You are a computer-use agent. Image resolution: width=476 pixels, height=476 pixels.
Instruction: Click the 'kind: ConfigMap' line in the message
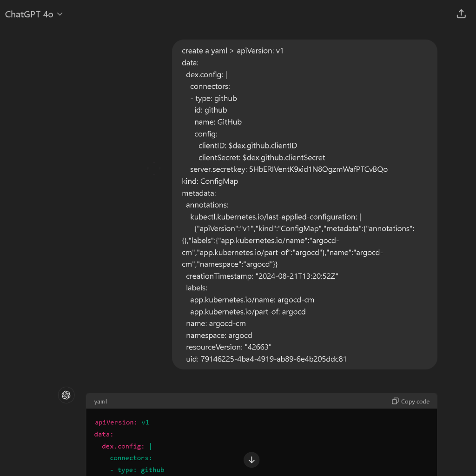click(210, 181)
